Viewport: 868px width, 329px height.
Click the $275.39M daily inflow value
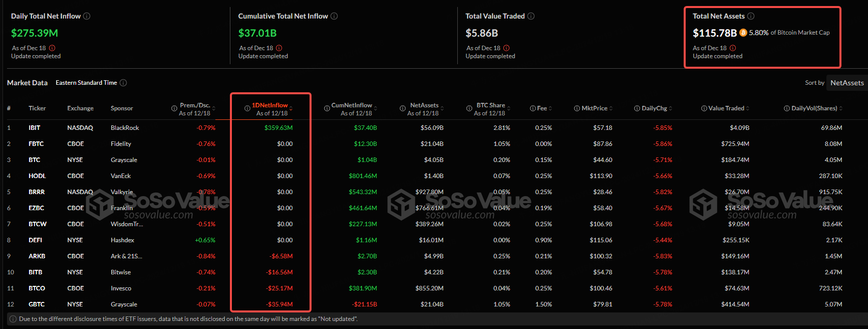point(35,33)
